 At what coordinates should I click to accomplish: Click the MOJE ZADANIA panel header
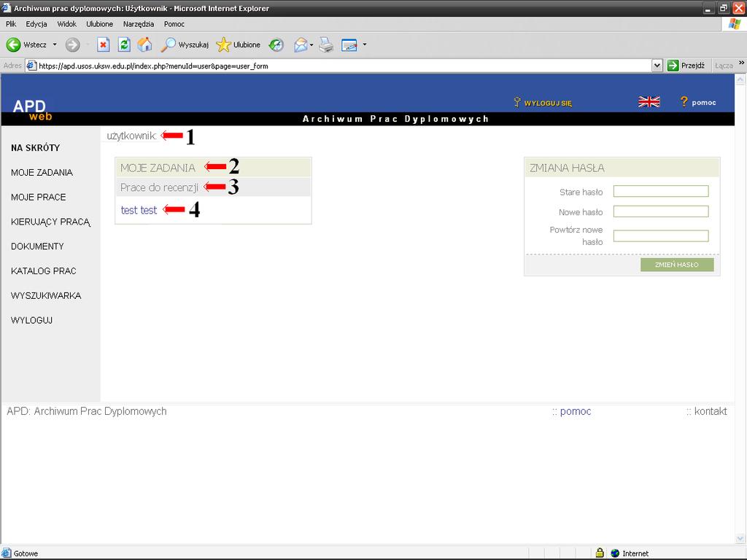pyautogui.click(x=213, y=168)
